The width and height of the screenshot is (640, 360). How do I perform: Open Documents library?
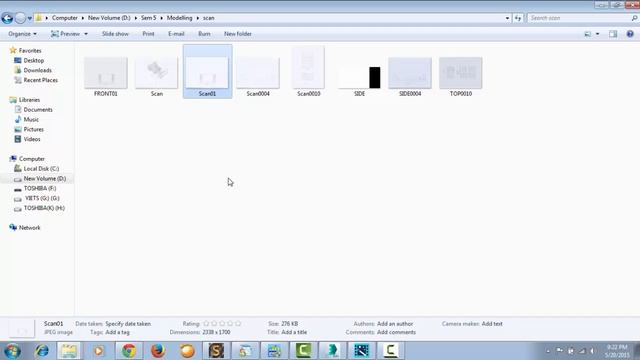pyautogui.click(x=38, y=110)
